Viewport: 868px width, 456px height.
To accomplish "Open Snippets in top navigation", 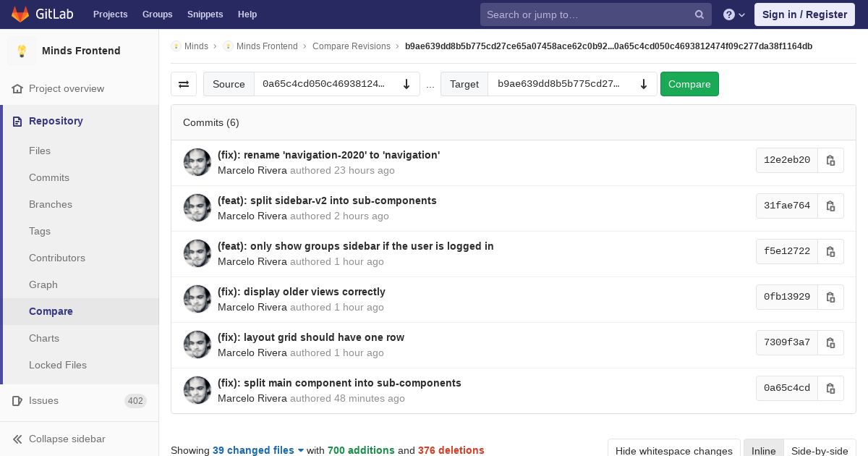I will pos(205,14).
